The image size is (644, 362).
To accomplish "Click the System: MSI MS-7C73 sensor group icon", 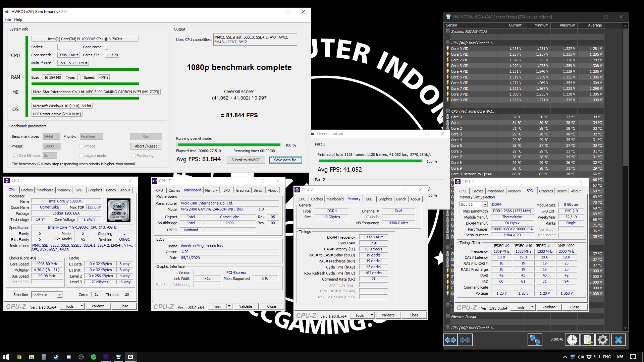I will click(x=448, y=31).
